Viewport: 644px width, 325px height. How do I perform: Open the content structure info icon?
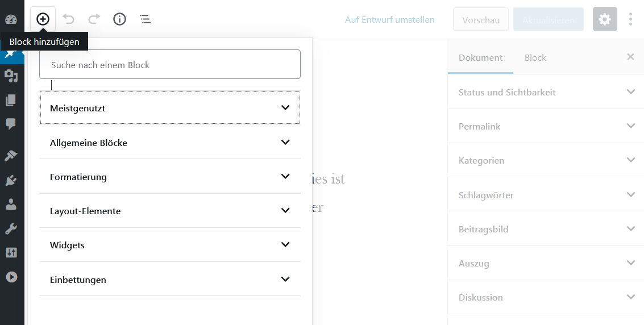tap(119, 19)
